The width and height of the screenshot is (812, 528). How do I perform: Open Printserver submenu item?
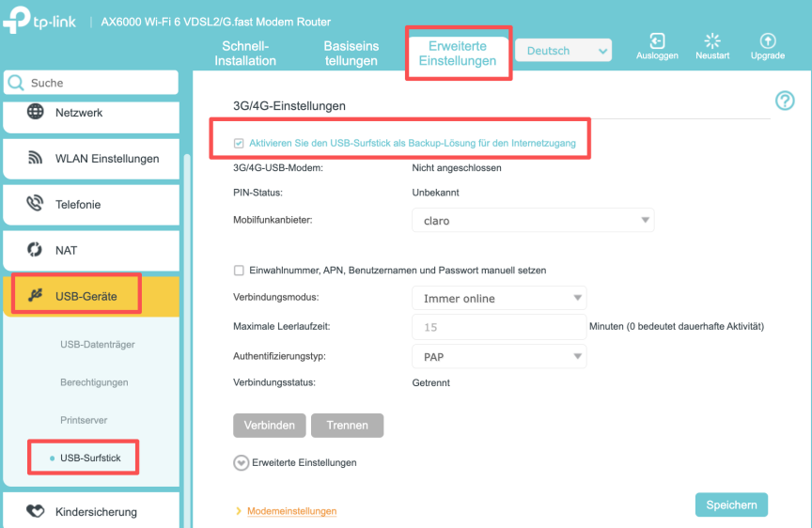pyautogui.click(x=84, y=420)
